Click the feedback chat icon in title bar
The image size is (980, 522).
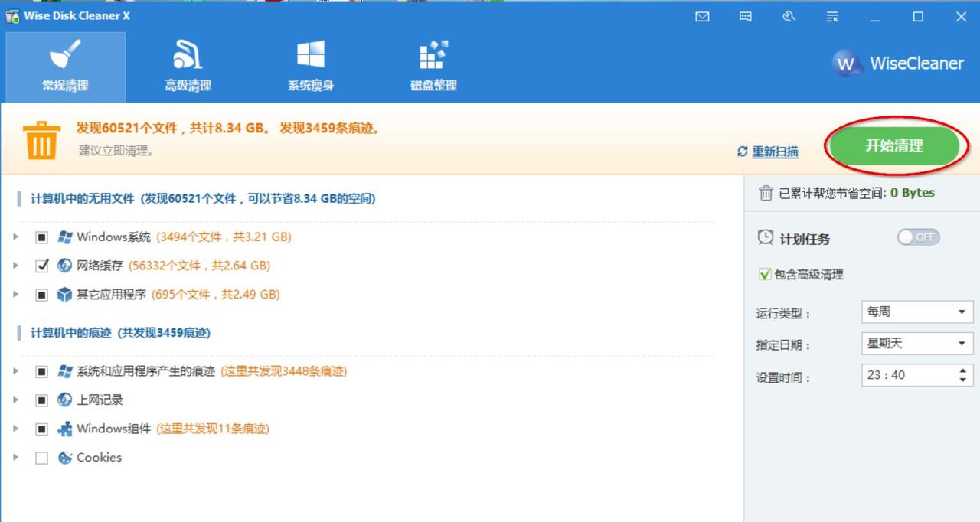[745, 16]
